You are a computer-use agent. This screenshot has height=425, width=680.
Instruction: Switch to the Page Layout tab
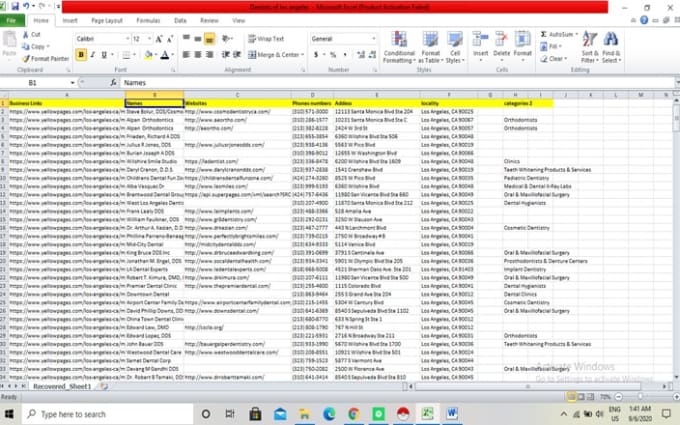pyautogui.click(x=107, y=20)
